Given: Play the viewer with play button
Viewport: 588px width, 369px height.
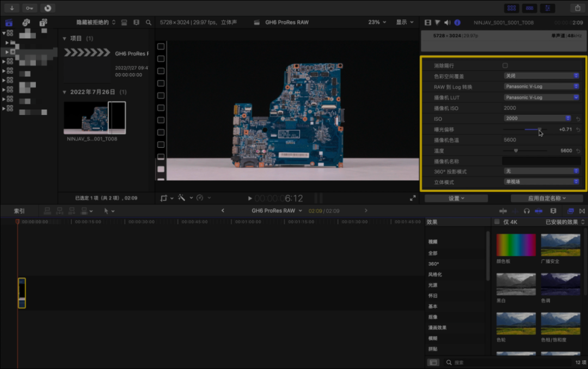Looking at the screenshot, I should [x=250, y=198].
